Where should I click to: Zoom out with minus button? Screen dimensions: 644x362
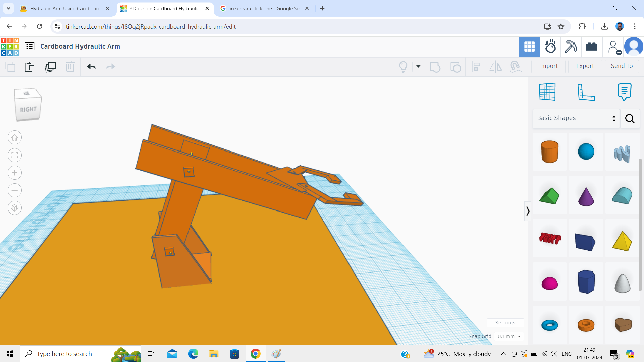click(x=15, y=190)
